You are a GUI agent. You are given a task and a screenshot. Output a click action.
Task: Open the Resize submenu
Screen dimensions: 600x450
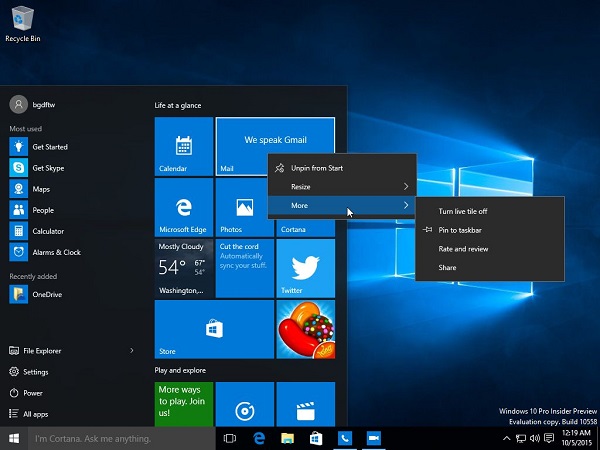(x=342, y=187)
